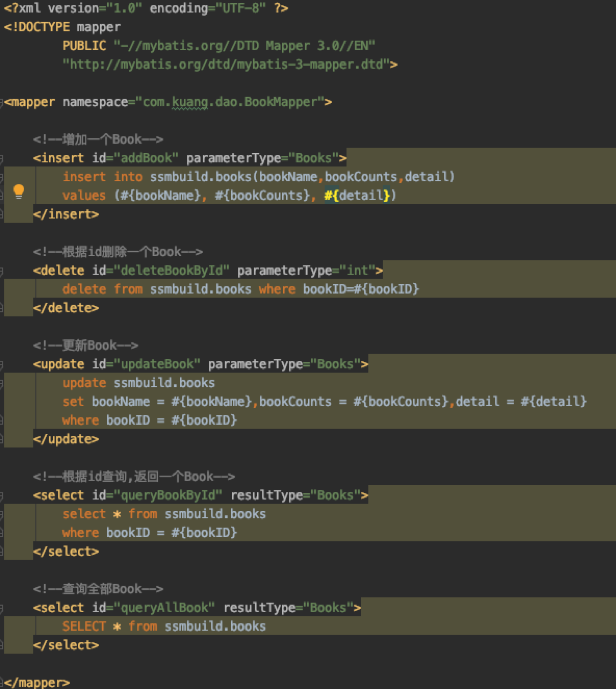Click the comment 增加一个Book
Viewport: 616px width, 689px height.
(x=98, y=140)
